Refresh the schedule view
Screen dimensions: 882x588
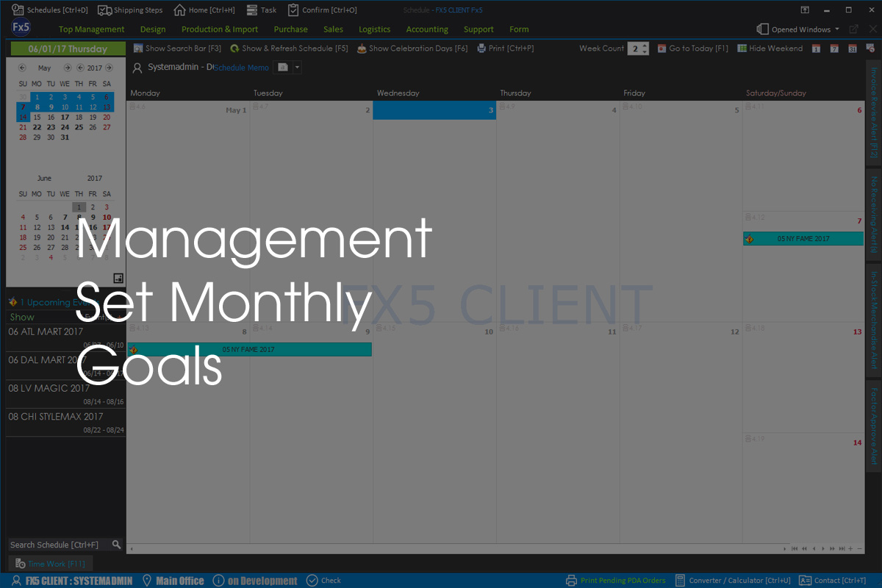[x=289, y=49]
